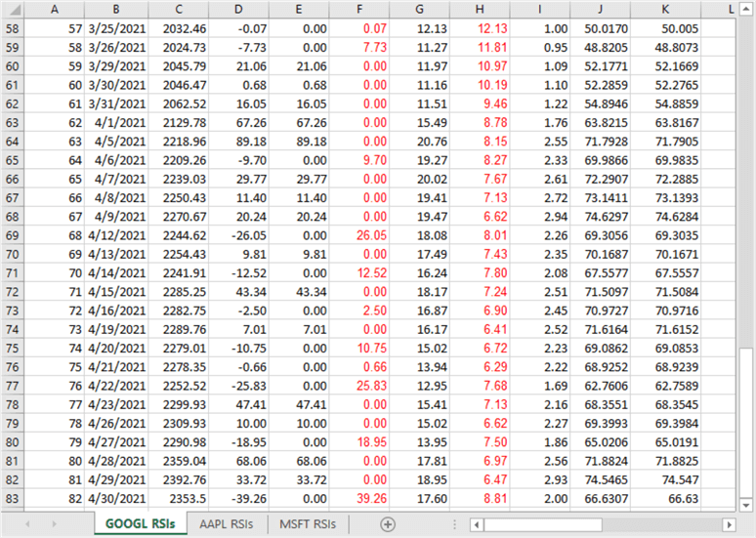Select column A header
756x538 pixels.
click(x=55, y=9)
